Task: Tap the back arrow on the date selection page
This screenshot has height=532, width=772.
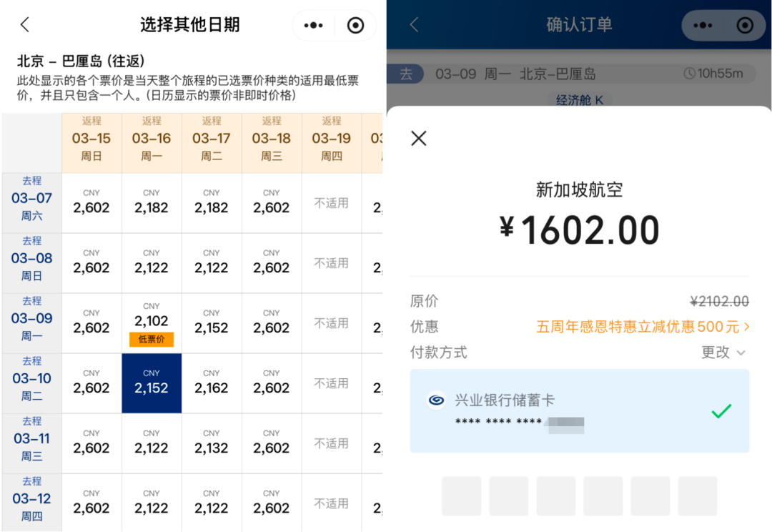Action: (x=24, y=24)
